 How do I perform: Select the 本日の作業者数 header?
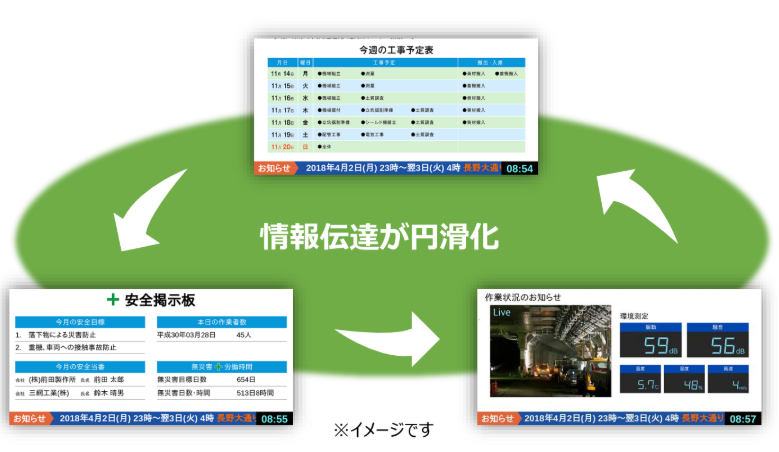click(x=221, y=322)
